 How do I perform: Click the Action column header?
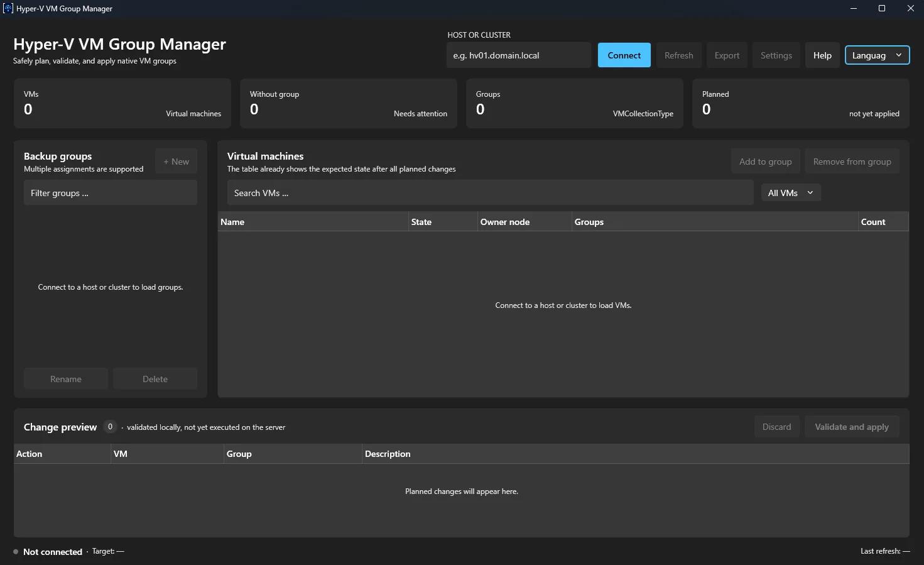click(62, 454)
